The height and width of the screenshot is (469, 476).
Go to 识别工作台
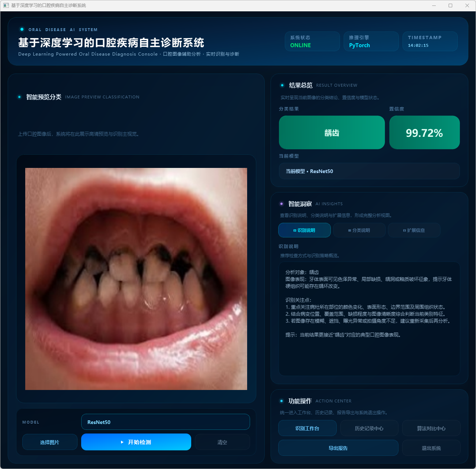(307, 428)
